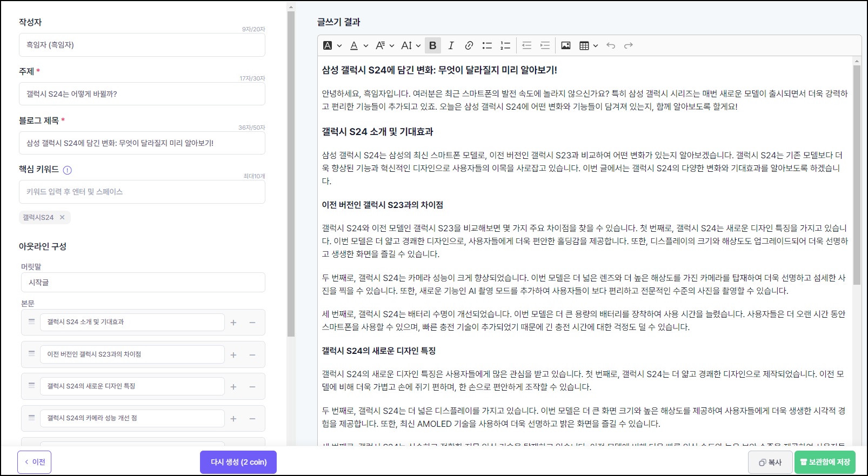868x476 pixels.
Task: Remove the 갤럭시 S24 소개 및 기대효과 outline row
Action: tap(252, 323)
